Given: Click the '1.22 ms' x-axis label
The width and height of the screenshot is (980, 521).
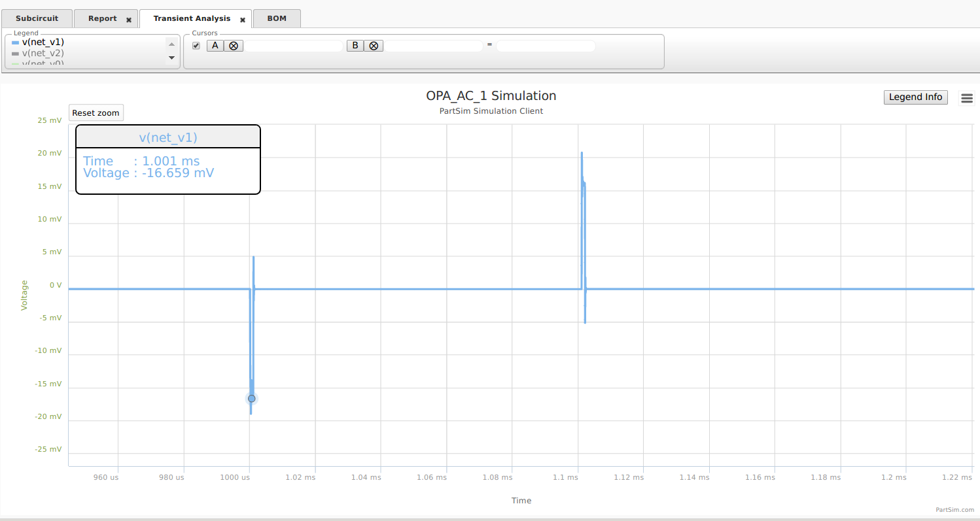Looking at the screenshot, I should [x=957, y=478].
